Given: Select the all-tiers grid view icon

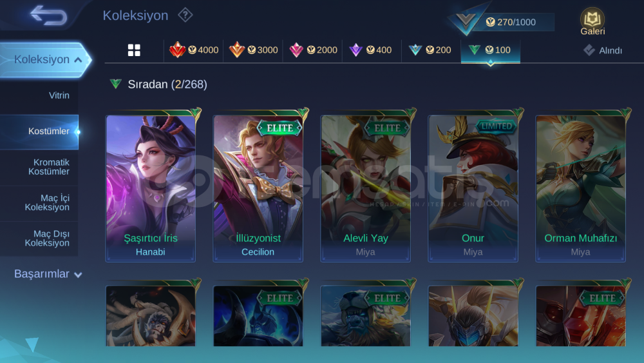Looking at the screenshot, I should pos(134,50).
